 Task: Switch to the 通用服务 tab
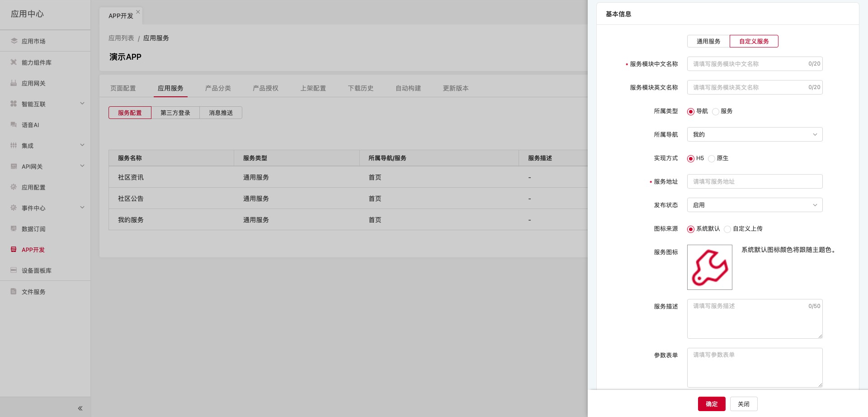[708, 41]
